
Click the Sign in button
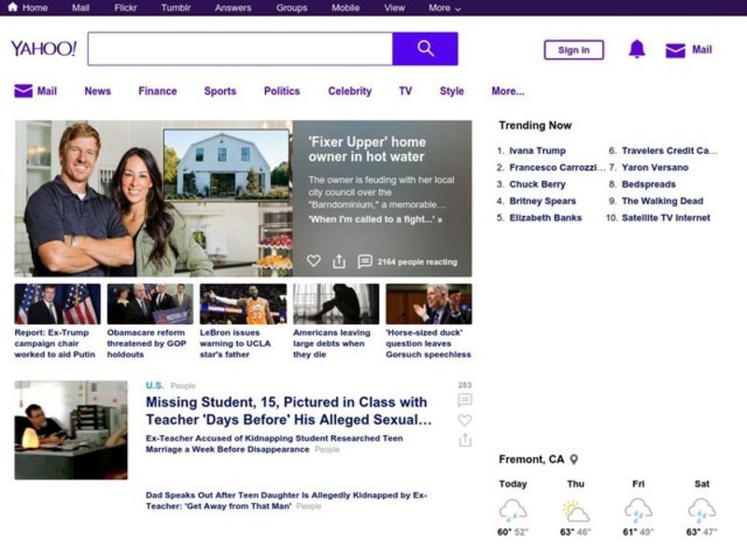click(573, 50)
